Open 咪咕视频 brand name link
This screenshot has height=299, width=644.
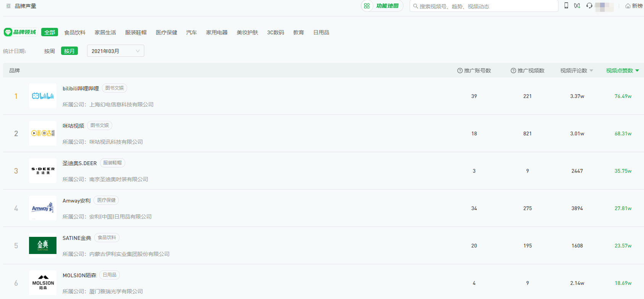(x=73, y=126)
